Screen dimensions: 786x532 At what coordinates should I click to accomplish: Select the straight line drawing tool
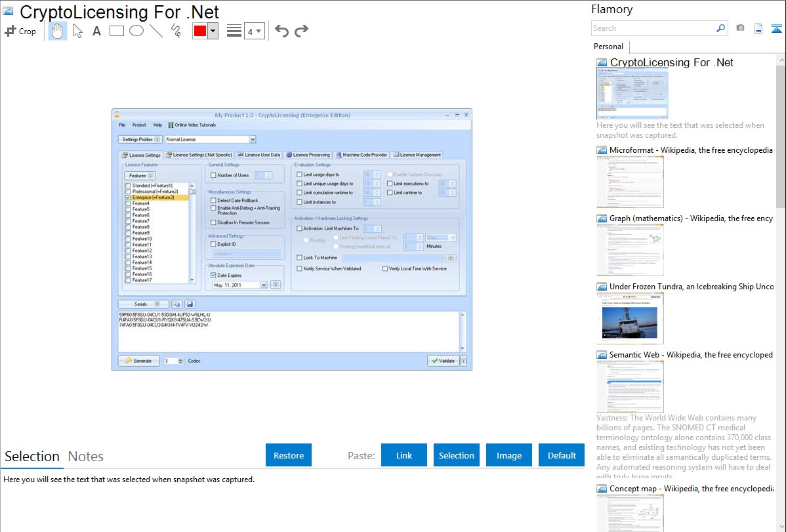(x=156, y=31)
